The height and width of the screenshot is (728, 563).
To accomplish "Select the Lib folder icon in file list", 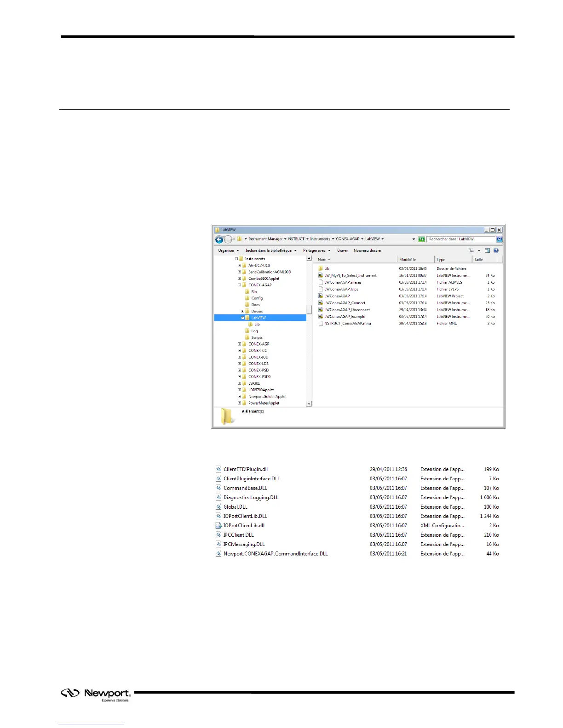I will coord(321,268).
